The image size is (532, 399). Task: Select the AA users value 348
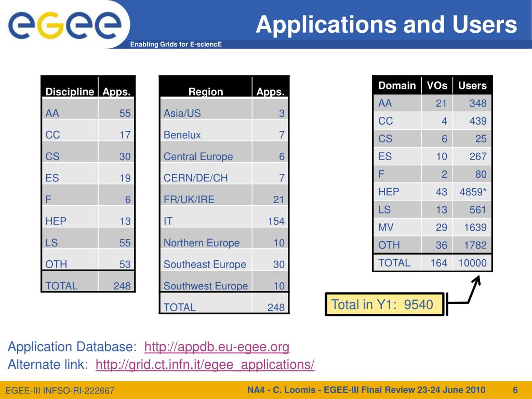478,103
